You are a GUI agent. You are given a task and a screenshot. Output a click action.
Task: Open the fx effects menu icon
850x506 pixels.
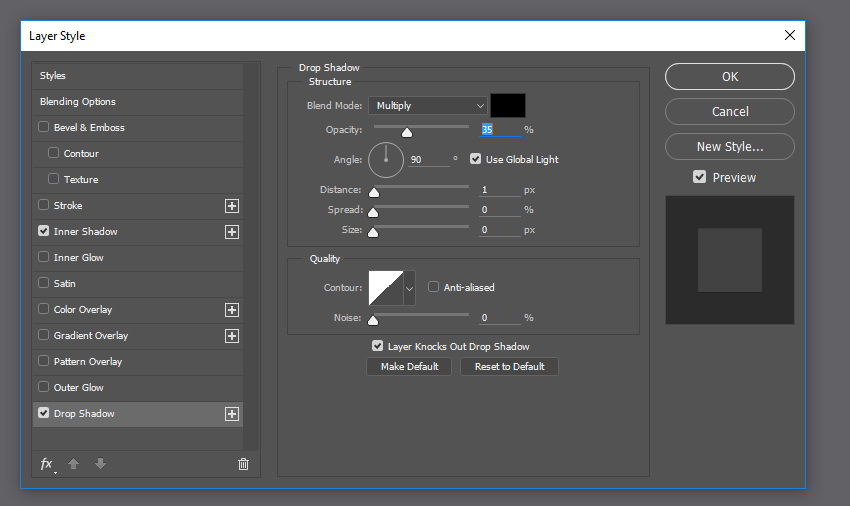47,464
